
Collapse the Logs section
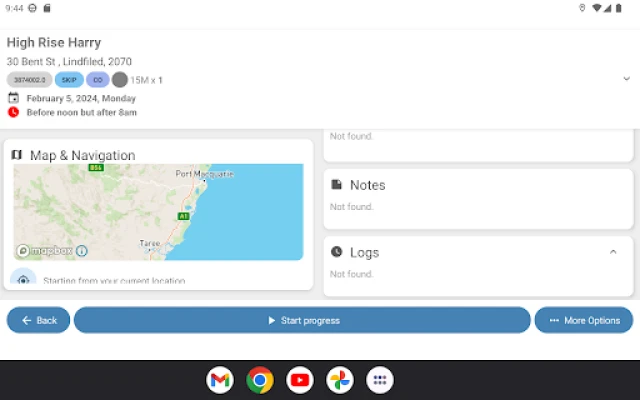tap(613, 252)
